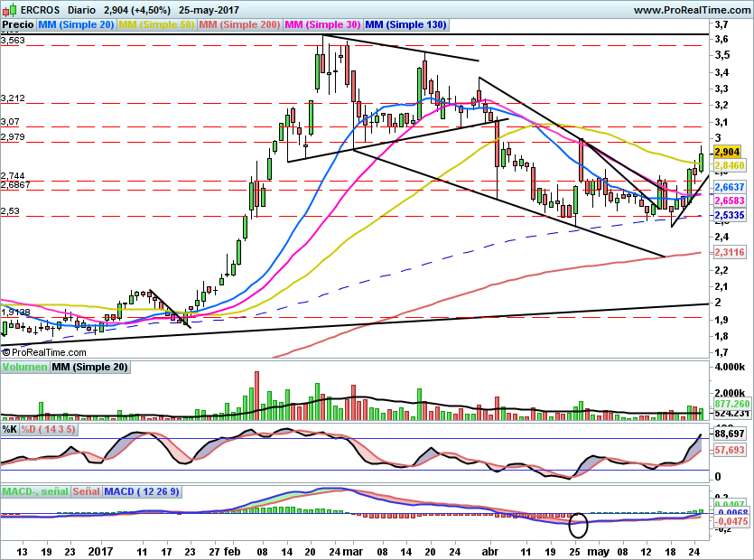Image resolution: width=754 pixels, height=560 pixels.
Task: Click the %K stochastic label
Action: [10, 429]
